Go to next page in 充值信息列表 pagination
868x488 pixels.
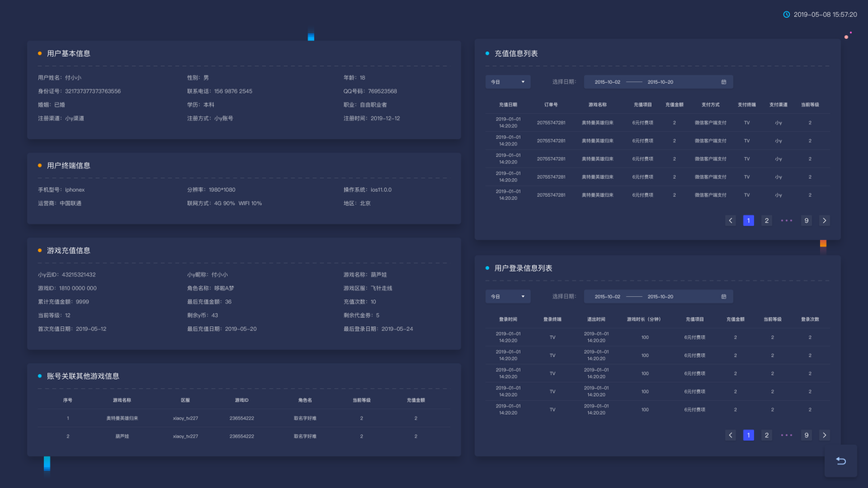824,220
